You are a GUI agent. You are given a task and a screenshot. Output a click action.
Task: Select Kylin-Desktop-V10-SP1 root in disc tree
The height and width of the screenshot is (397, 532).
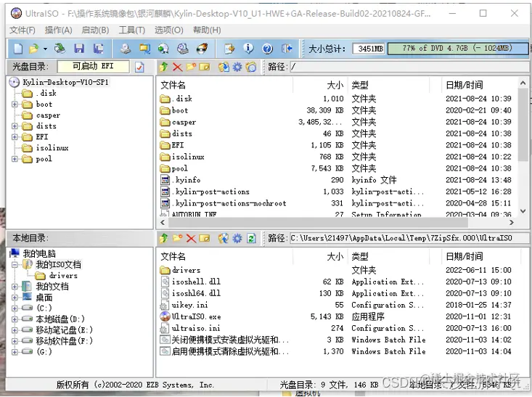(x=65, y=82)
